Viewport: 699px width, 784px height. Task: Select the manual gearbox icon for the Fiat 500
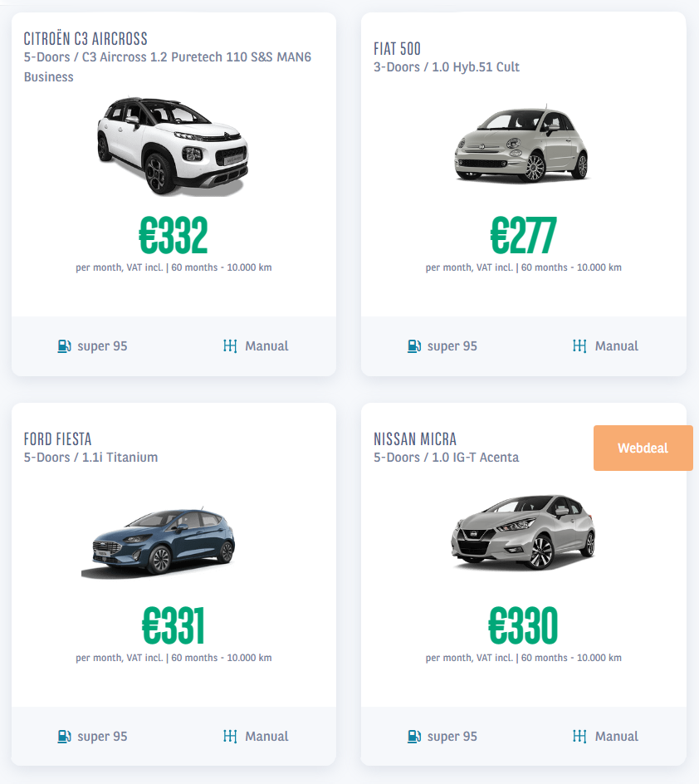pos(579,345)
